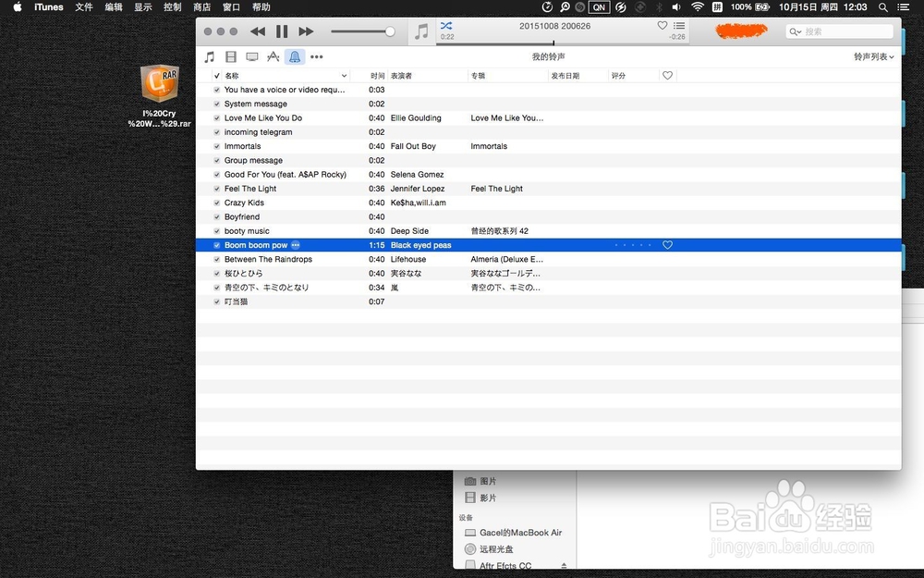Set the Boom boom pow rating dots
Screen dimensions: 924x578
click(633, 245)
